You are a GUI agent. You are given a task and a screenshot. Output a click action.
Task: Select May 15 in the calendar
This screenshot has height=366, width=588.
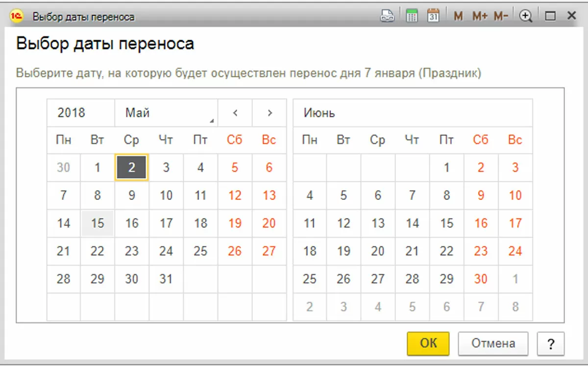[x=98, y=223]
